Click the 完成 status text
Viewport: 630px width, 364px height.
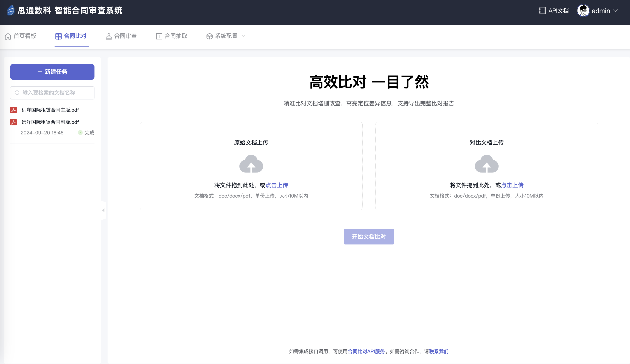90,133
